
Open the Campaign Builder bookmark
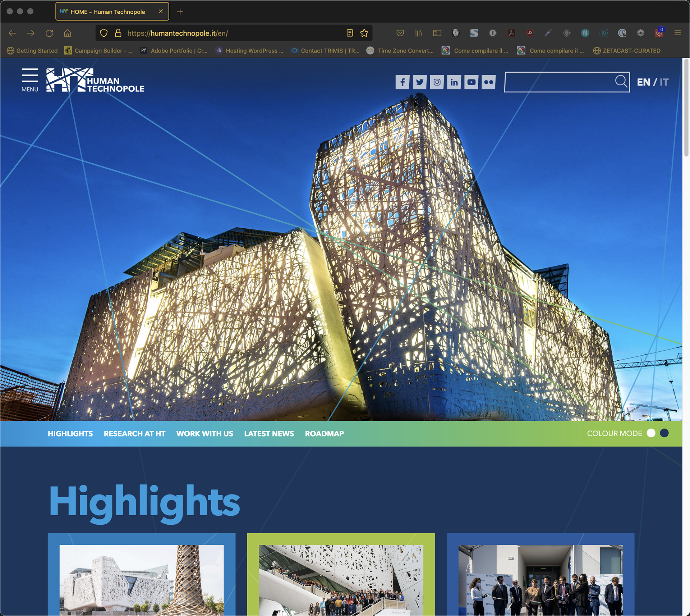point(99,51)
